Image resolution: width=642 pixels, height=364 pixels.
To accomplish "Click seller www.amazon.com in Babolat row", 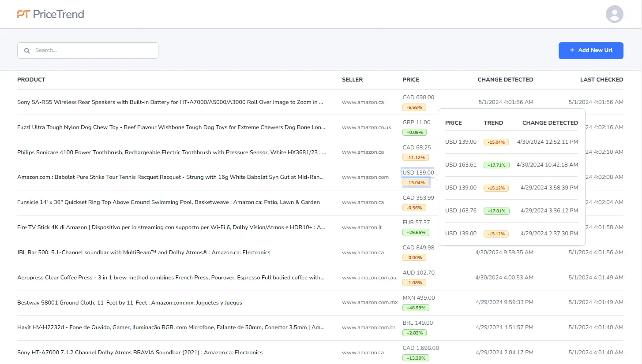I will 365,177.
